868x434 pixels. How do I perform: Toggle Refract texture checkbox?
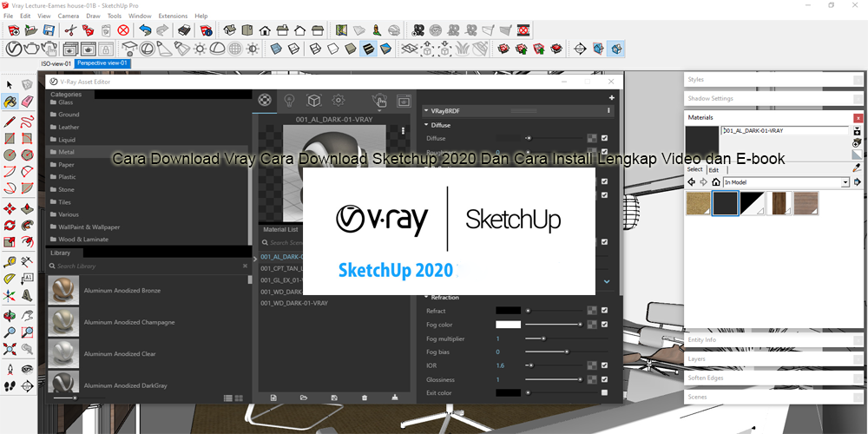(x=604, y=311)
